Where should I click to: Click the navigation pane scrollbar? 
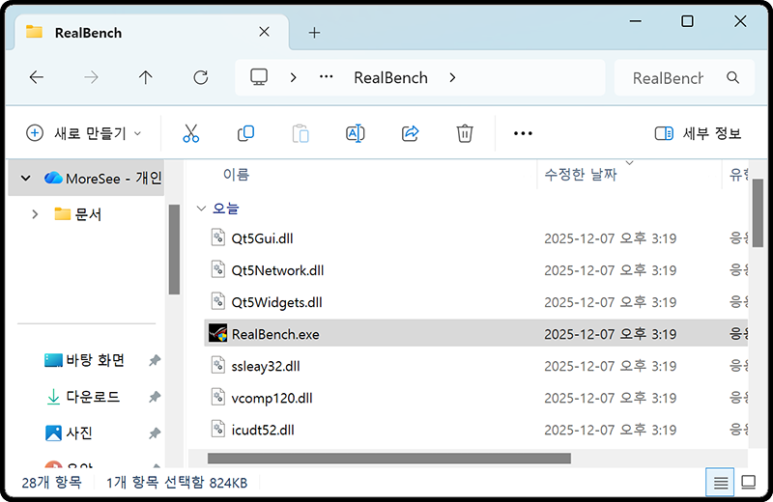(x=174, y=250)
